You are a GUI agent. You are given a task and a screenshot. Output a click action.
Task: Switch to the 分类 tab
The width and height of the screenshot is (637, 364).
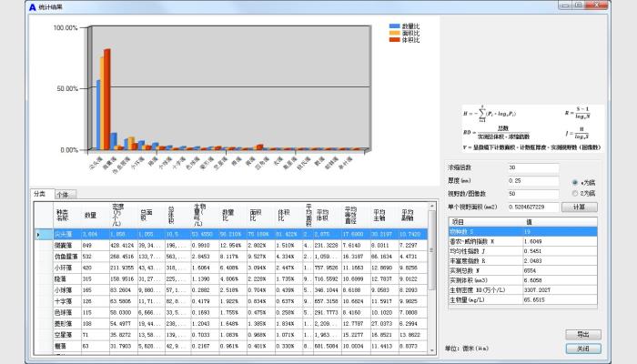click(39, 194)
